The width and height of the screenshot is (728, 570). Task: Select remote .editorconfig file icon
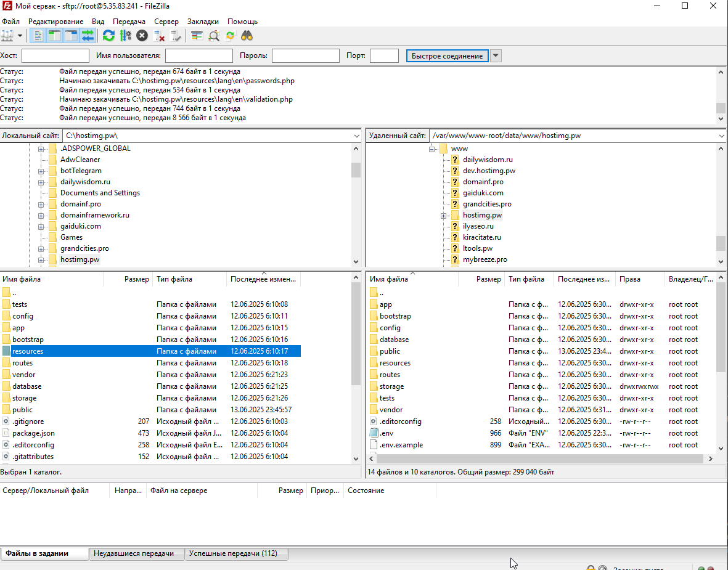(374, 421)
